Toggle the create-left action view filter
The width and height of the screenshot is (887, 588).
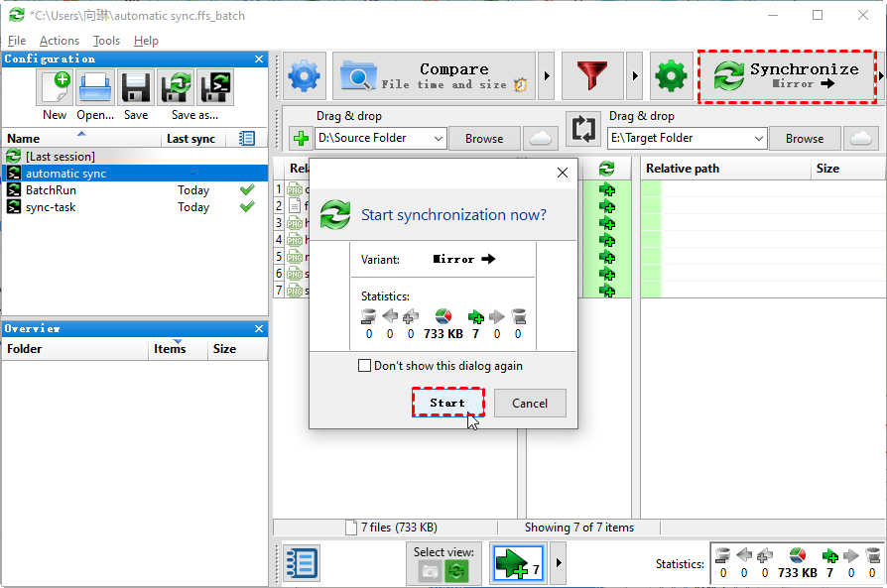coord(517,563)
